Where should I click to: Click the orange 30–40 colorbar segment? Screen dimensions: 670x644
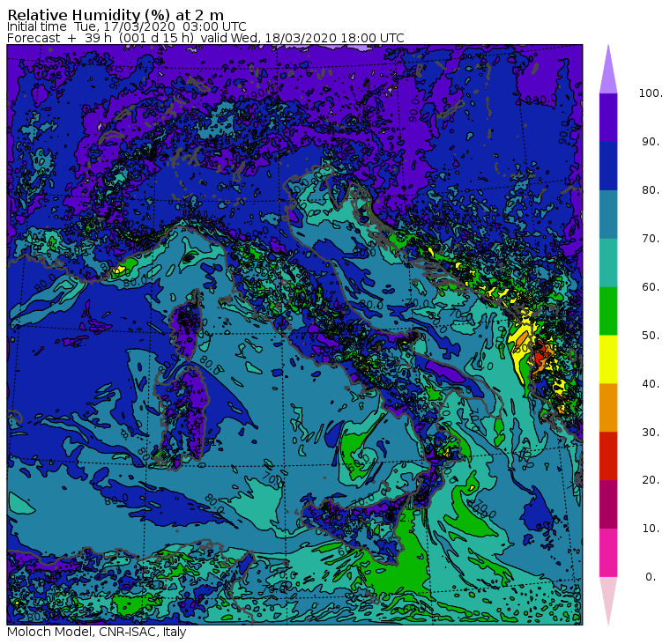608,407
